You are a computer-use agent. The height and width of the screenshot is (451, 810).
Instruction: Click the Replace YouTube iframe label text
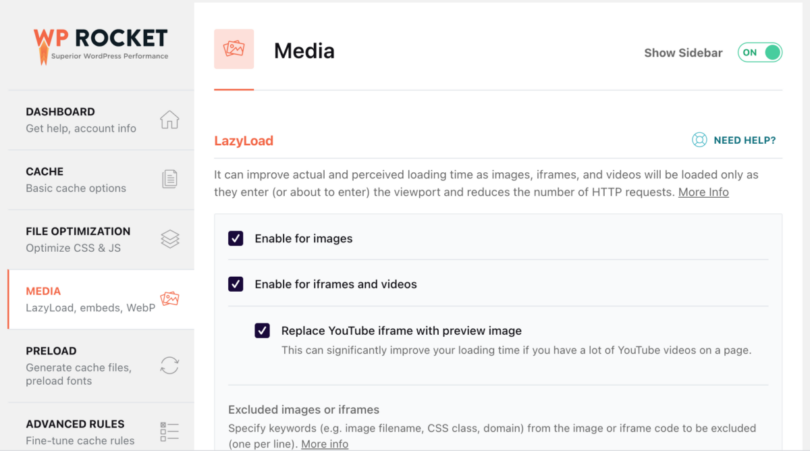401,331
